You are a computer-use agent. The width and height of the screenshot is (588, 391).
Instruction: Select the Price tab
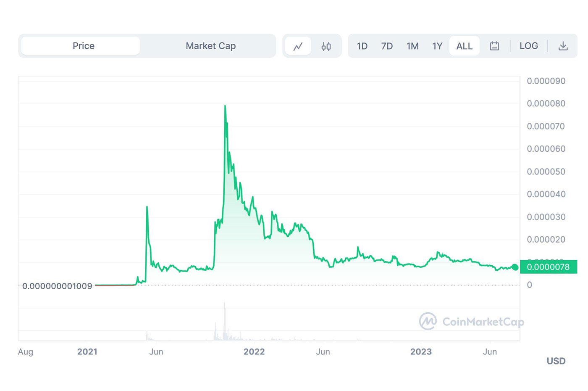point(80,46)
